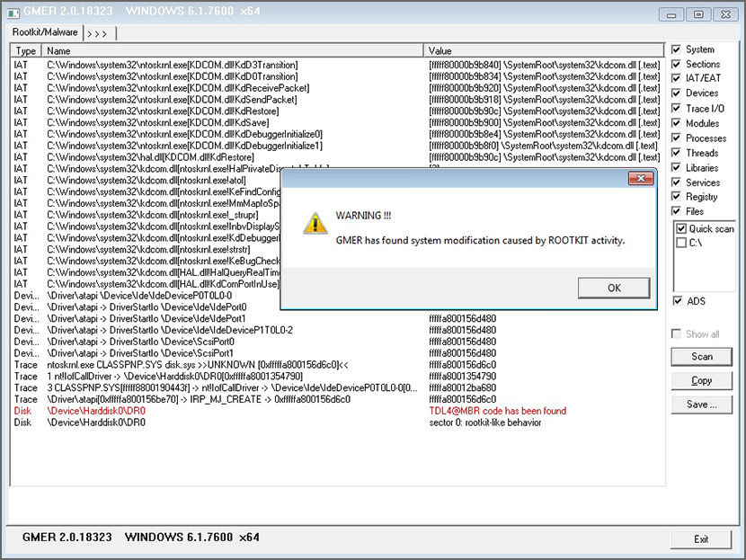Uncheck the Libraries checkbox
Viewport: 746px width, 560px height.
(x=676, y=167)
